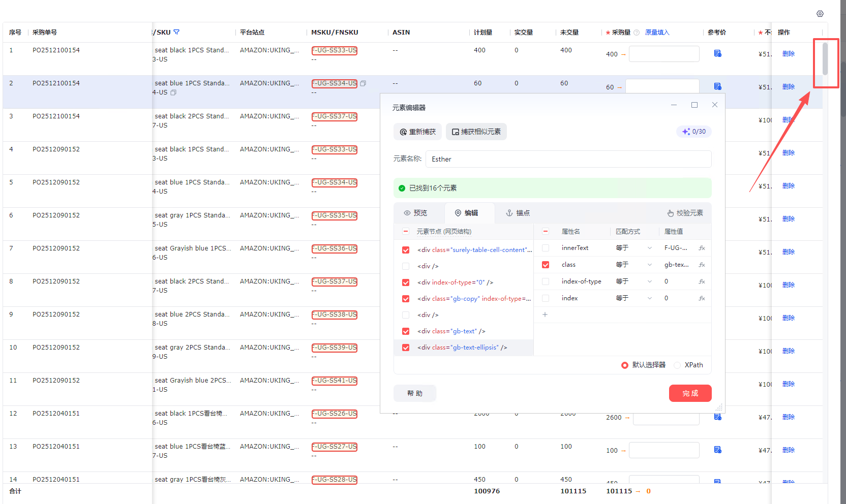
Task: Click MSKU F-UG-SS41-US in row 11
Action: (335, 381)
